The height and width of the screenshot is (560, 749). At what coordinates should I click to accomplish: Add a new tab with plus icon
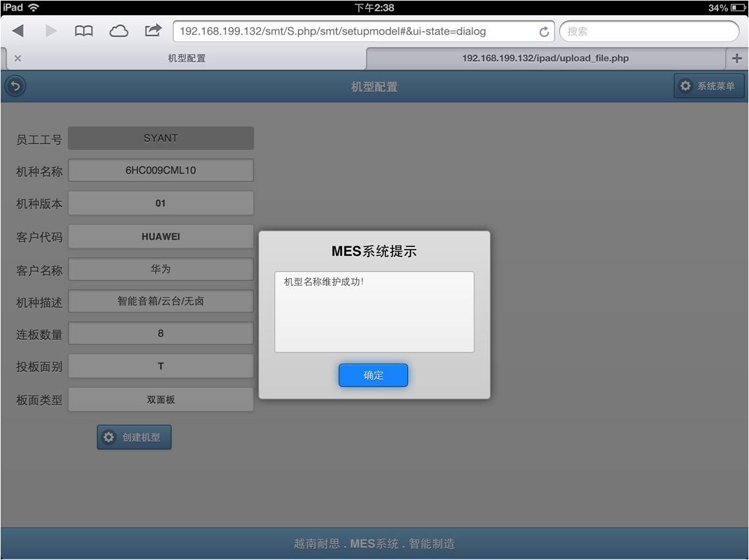(x=736, y=58)
